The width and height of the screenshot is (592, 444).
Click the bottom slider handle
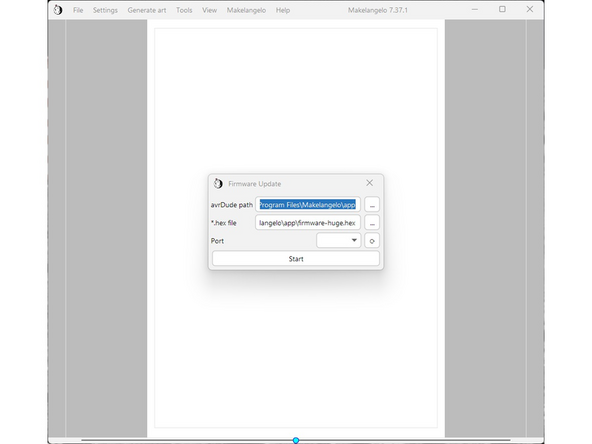coord(296,440)
